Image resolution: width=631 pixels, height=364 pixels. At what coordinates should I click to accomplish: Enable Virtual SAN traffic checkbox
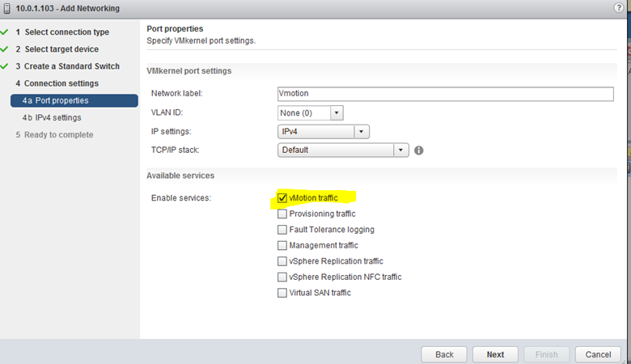point(282,293)
